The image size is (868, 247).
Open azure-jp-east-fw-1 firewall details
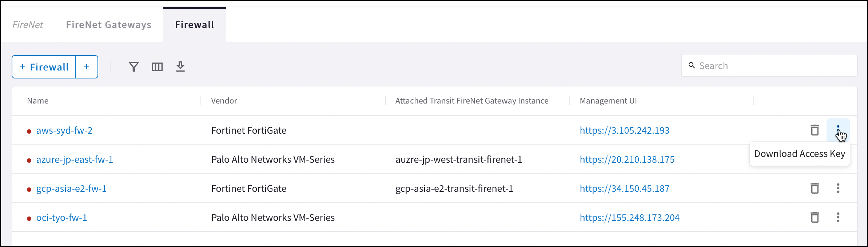pyautogui.click(x=75, y=159)
